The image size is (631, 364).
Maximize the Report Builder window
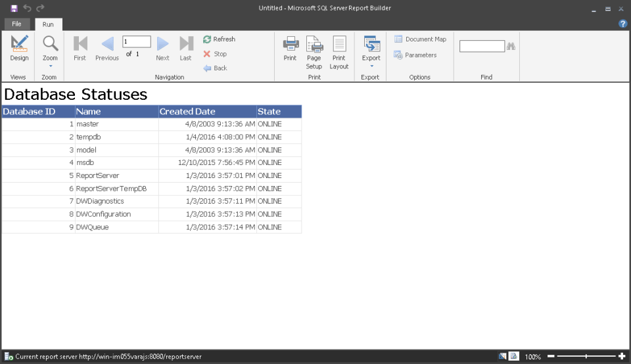(607, 9)
